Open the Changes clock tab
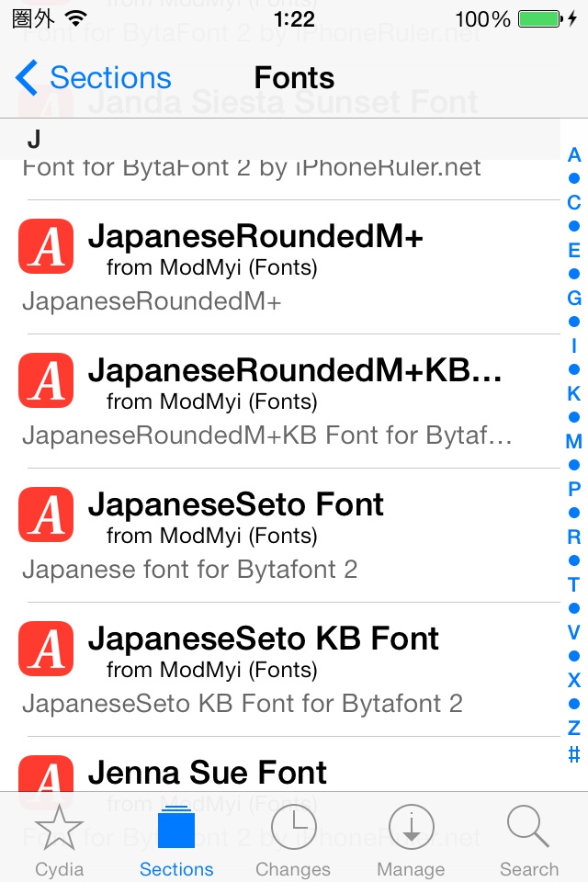This screenshot has width=588, height=882. point(293,841)
